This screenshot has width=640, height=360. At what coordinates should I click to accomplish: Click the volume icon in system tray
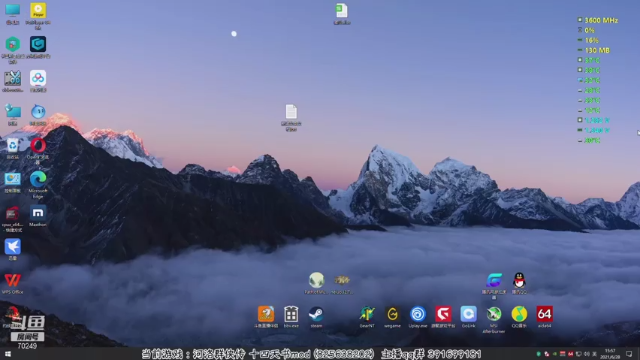[x=587, y=354]
